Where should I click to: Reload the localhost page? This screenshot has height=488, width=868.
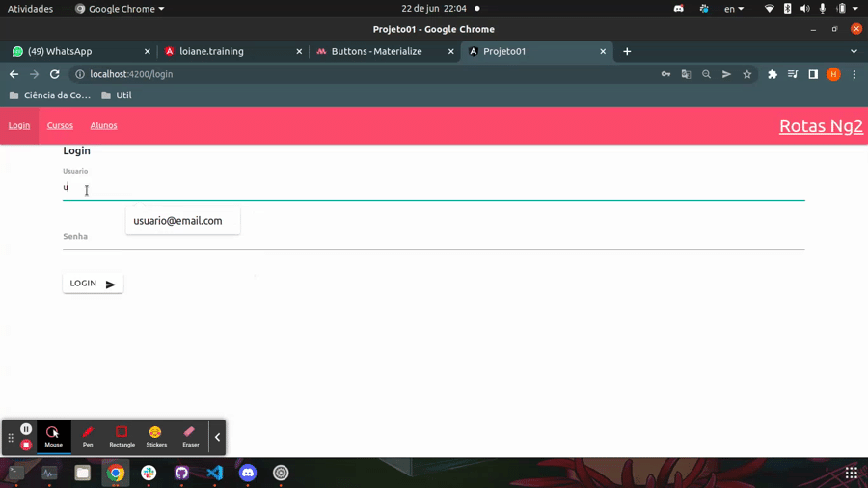click(55, 74)
